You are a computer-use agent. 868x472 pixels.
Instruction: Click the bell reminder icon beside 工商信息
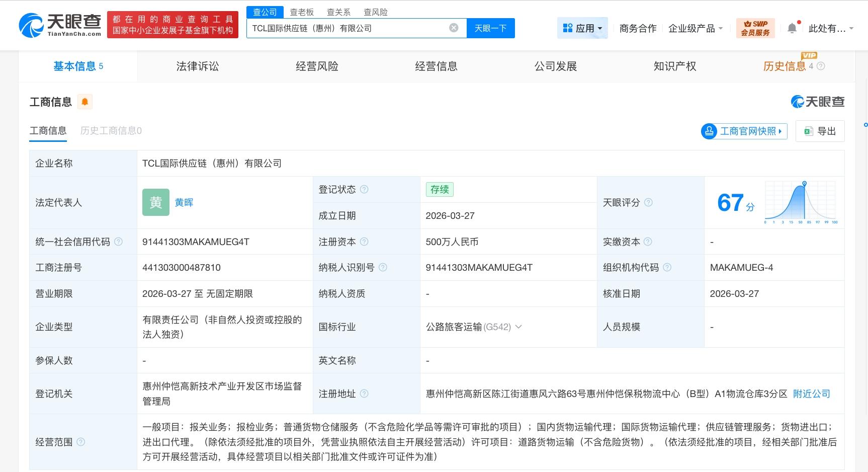(84, 102)
